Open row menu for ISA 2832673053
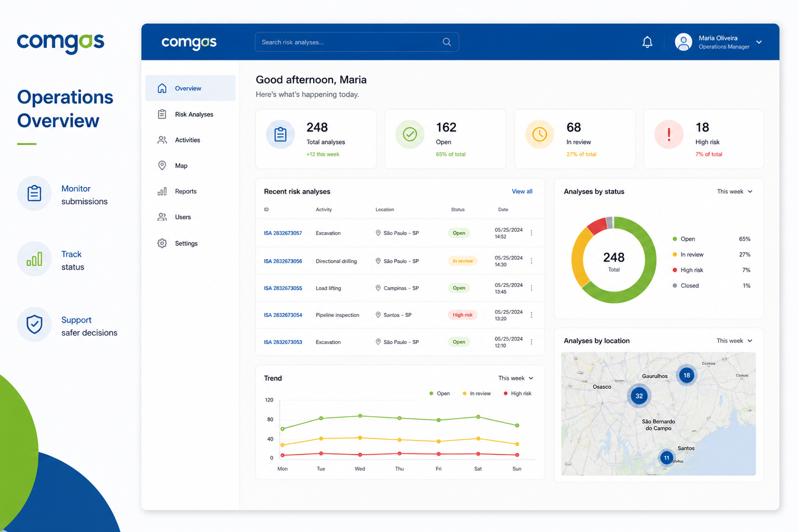 pos(531,342)
